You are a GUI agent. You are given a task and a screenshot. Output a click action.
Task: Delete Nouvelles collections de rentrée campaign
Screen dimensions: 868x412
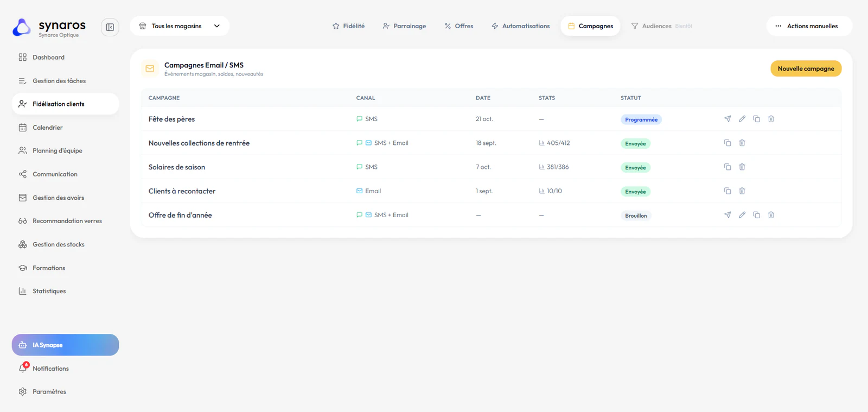coord(742,143)
